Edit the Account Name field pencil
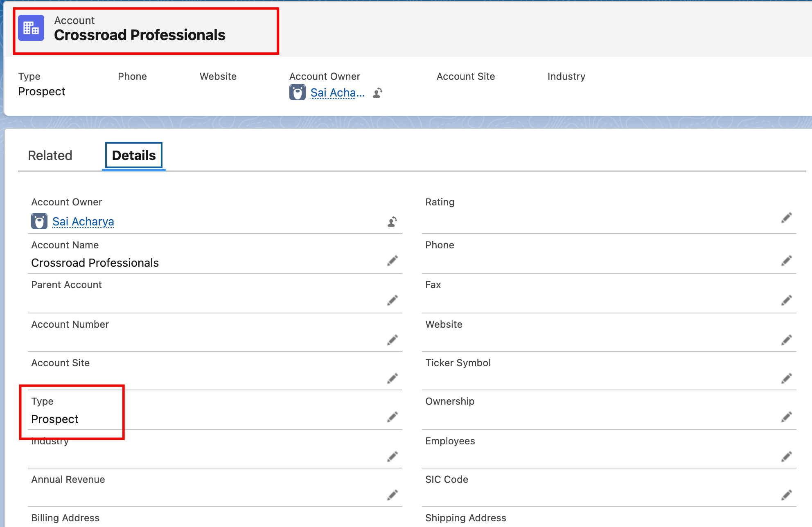 coord(392,261)
